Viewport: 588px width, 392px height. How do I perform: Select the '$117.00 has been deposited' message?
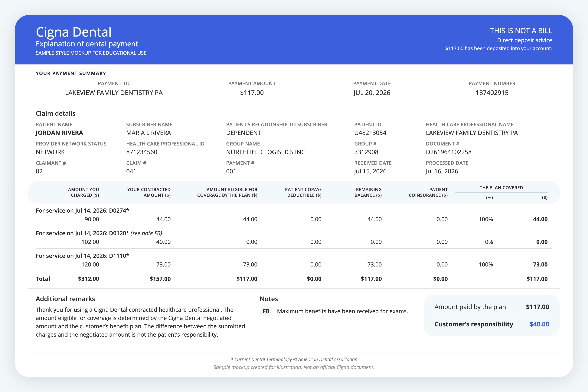point(498,48)
